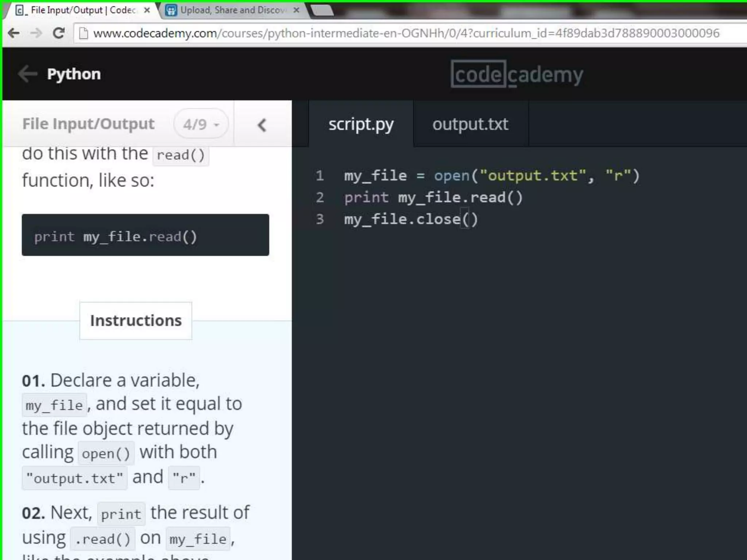Click line number 3 in the gutter

[320, 219]
